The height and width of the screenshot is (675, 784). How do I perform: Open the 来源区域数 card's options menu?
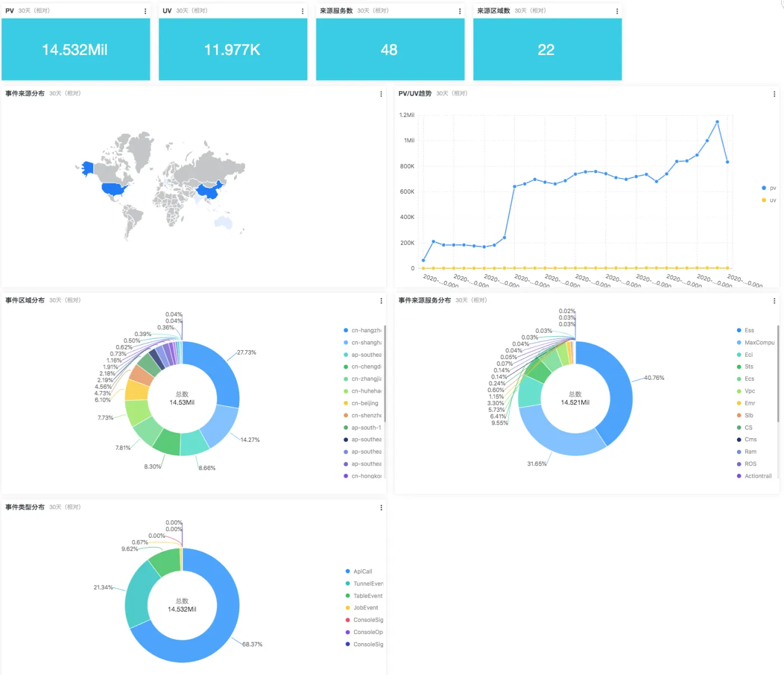coord(617,11)
